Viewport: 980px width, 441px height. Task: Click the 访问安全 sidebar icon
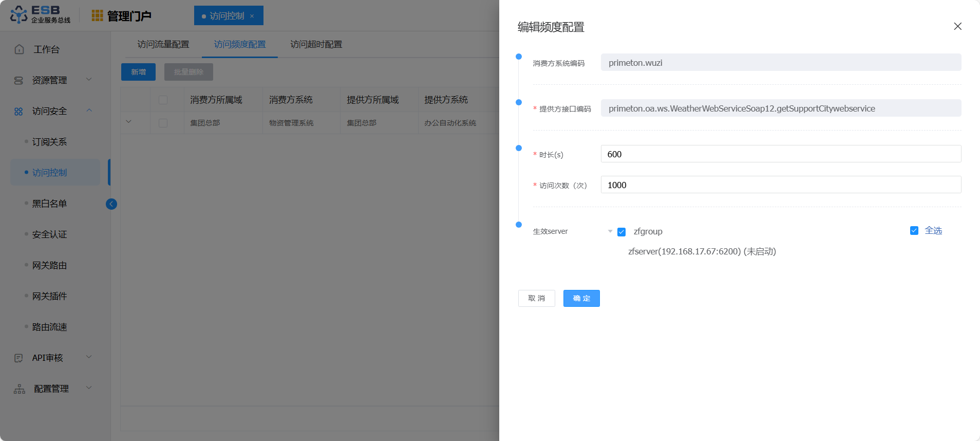coord(19,112)
